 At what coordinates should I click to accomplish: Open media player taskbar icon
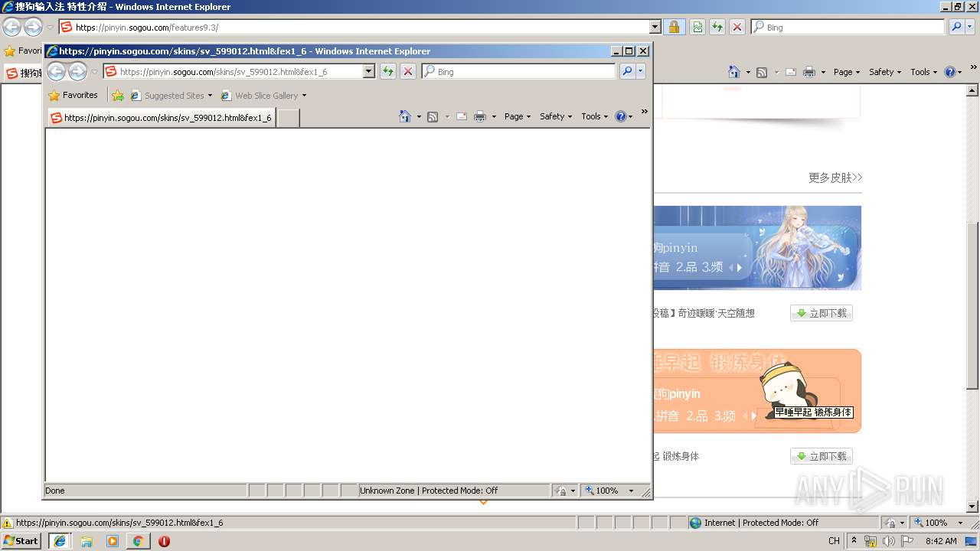click(x=113, y=540)
